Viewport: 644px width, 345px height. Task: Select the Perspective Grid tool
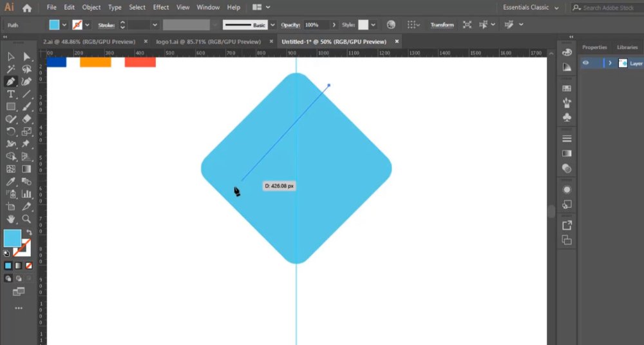[26, 157]
